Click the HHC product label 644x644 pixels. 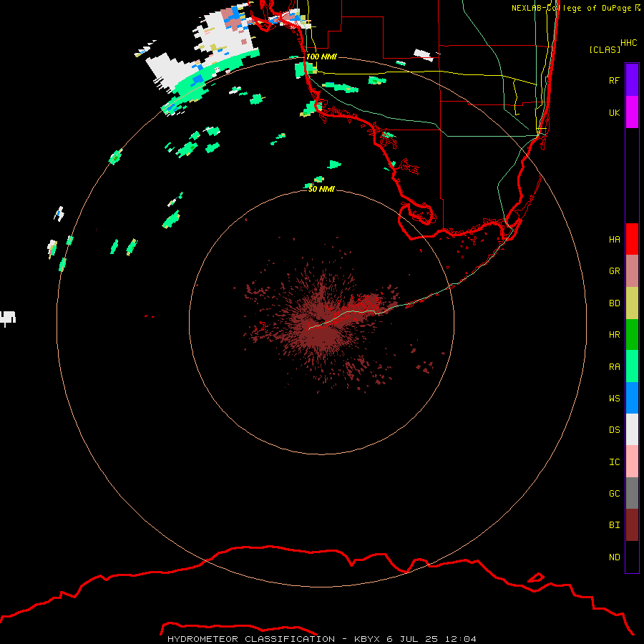(x=628, y=43)
